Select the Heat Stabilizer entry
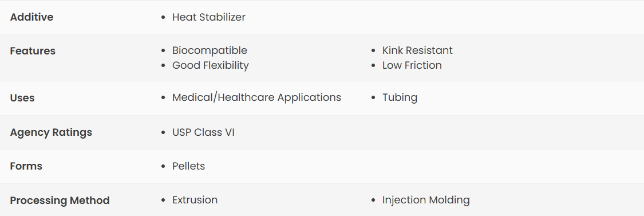This screenshot has width=644, height=216. pos(208,17)
